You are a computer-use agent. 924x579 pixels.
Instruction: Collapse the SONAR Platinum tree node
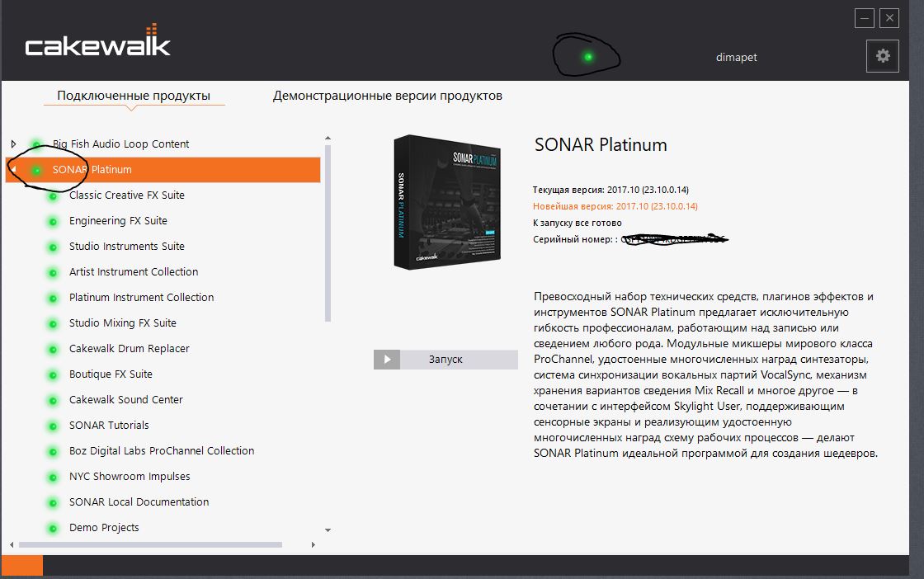pyautogui.click(x=13, y=170)
